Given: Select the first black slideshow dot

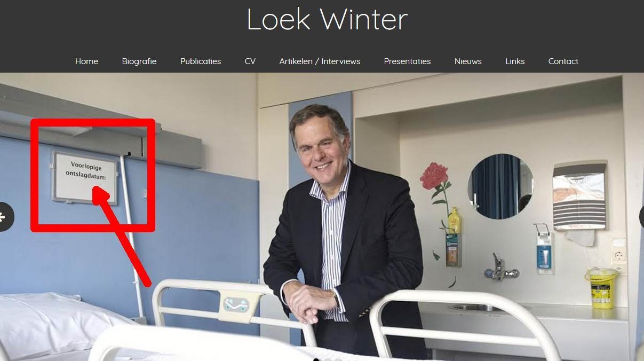Looking at the screenshot, I should (x=316, y=359).
